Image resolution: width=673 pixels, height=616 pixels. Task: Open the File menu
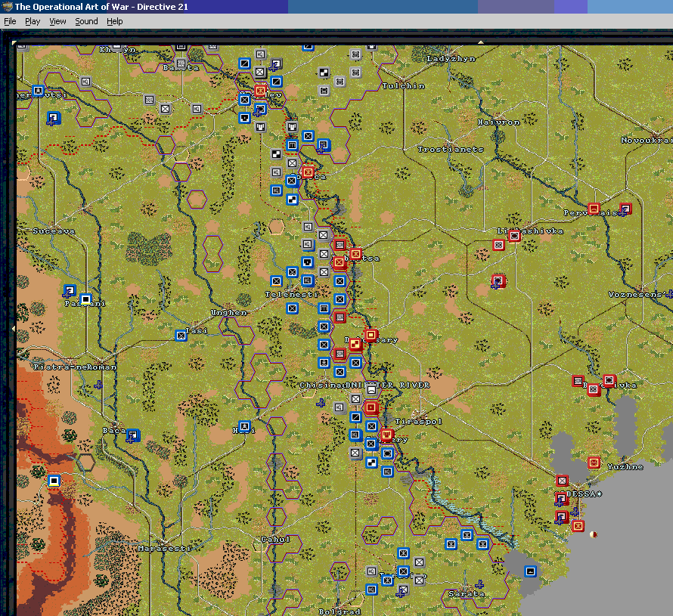pos(10,21)
